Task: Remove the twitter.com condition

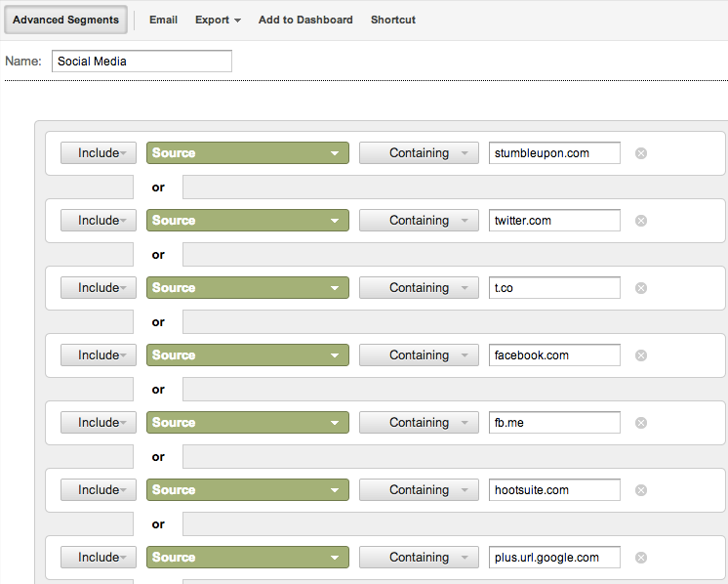Action: (641, 221)
